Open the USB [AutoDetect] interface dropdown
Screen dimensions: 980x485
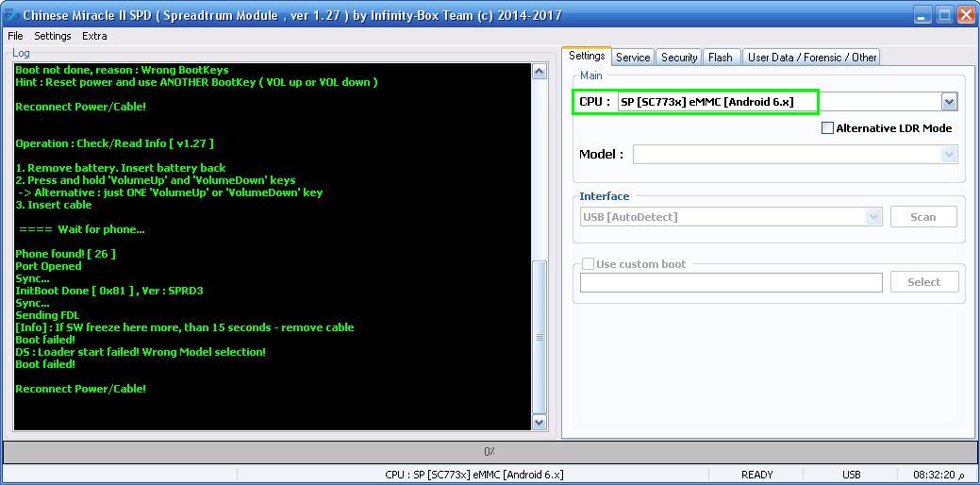point(731,217)
